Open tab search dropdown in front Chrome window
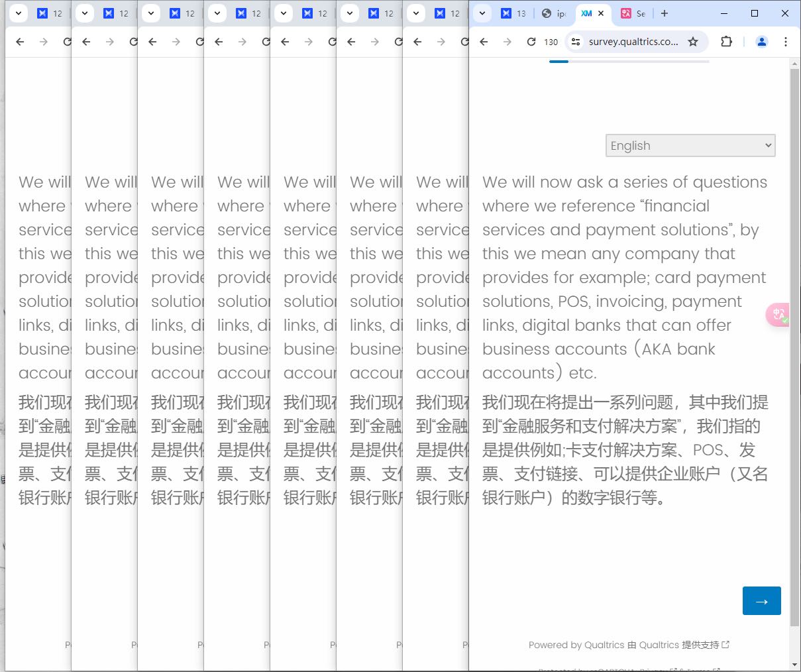Image resolution: width=801 pixels, height=672 pixels. click(x=482, y=13)
